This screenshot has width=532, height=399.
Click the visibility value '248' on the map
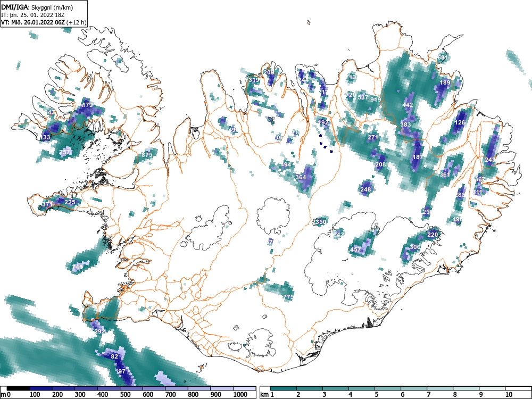coord(366,190)
